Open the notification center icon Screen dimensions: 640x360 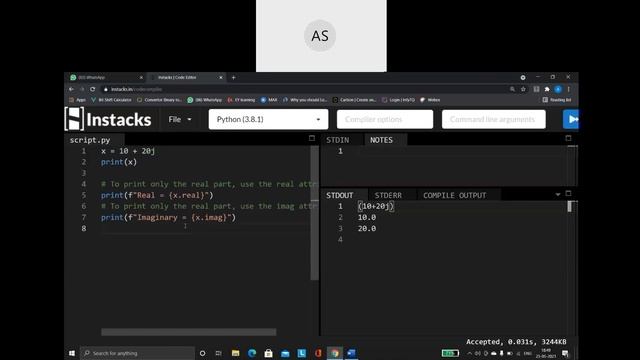click(565, 353)
